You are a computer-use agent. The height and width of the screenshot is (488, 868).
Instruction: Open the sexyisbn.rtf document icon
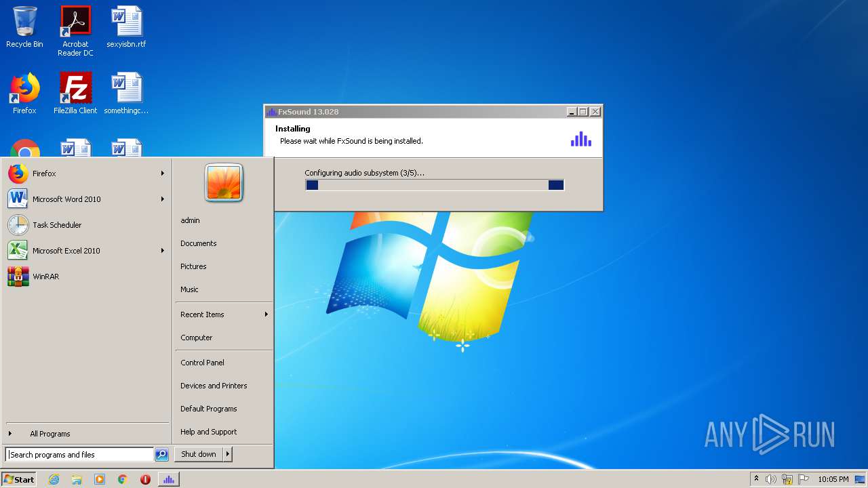(126, 27)
